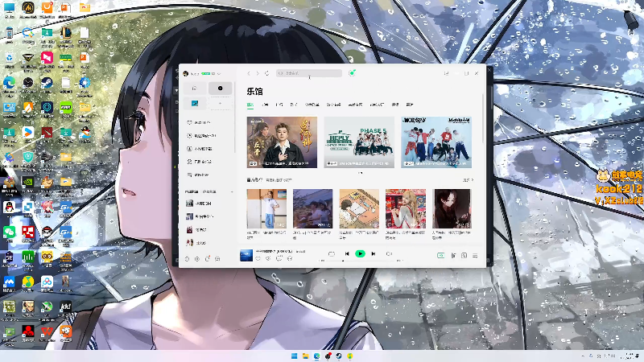Add a shortcut with the plus tile

click(x=220, y=104)
